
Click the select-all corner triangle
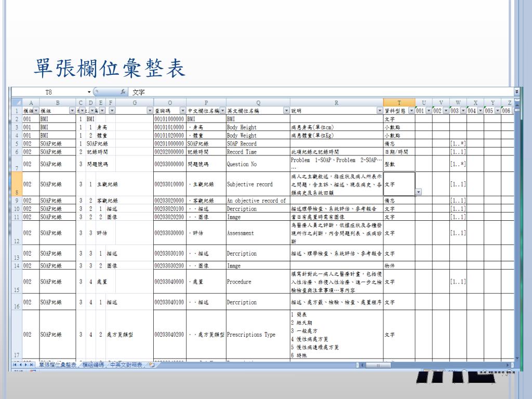click(17, 102)
